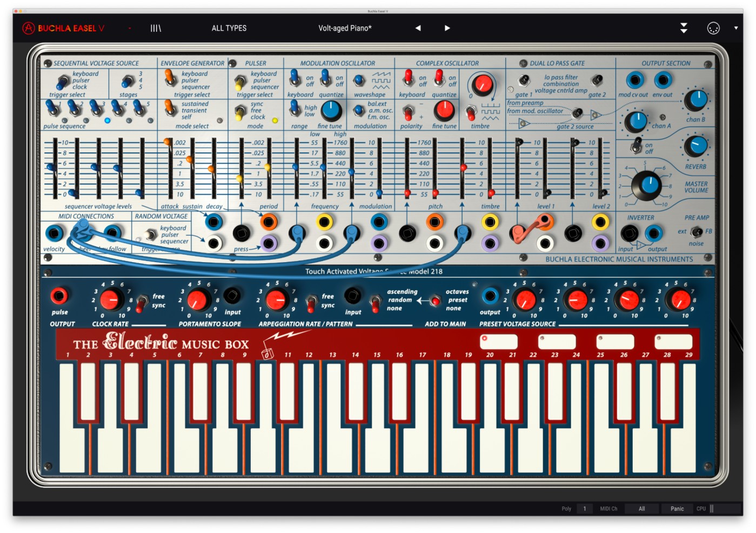
Task: Click the velocity jack under MIDI CONNECTIONS
Action: coord(55,234)
